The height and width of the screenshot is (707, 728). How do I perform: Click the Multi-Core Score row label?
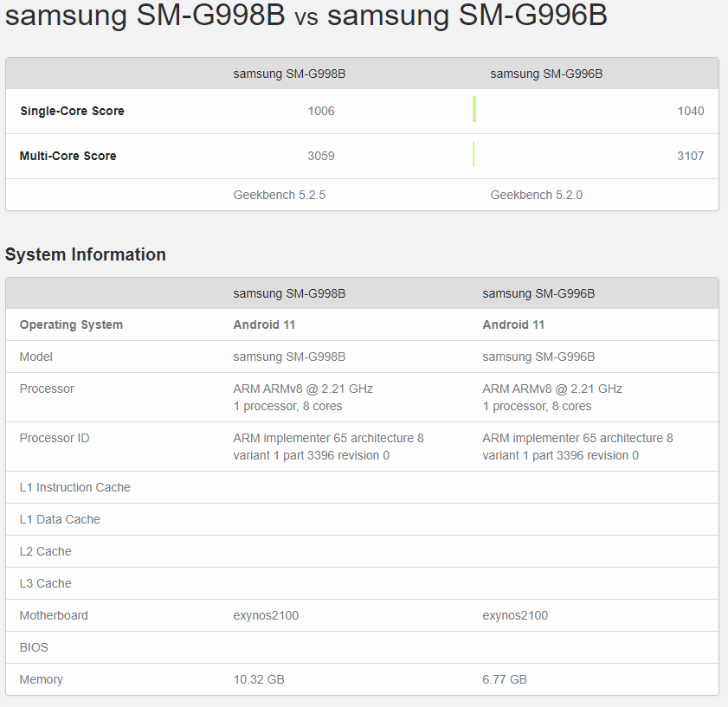[x=68, y=156]
